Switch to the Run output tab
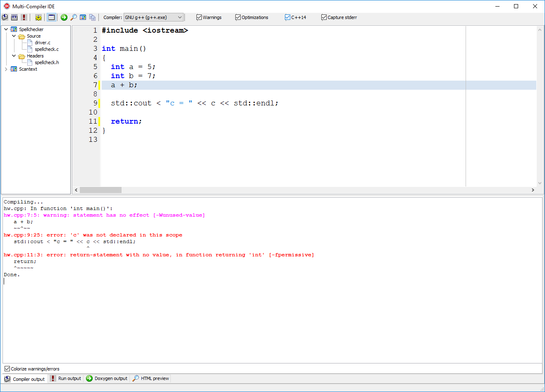545x392 pixels. [x=66, y=378]
